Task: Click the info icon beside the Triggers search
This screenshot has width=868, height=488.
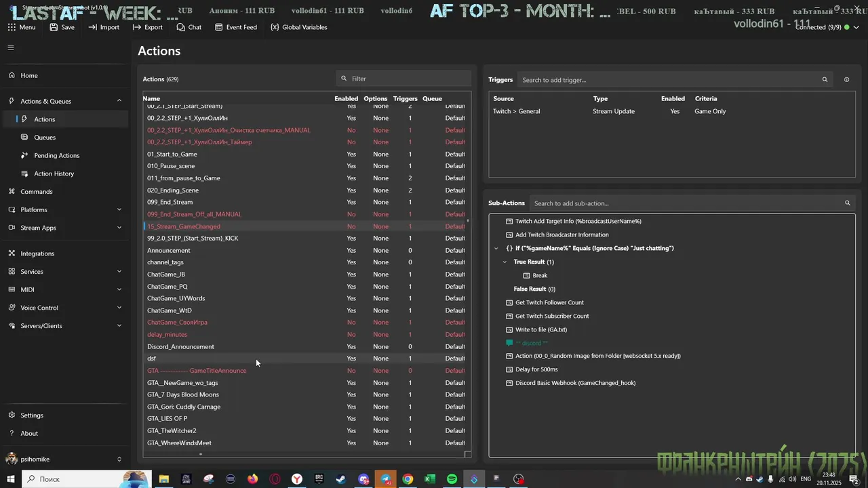Action: click(x=846, y=80)
